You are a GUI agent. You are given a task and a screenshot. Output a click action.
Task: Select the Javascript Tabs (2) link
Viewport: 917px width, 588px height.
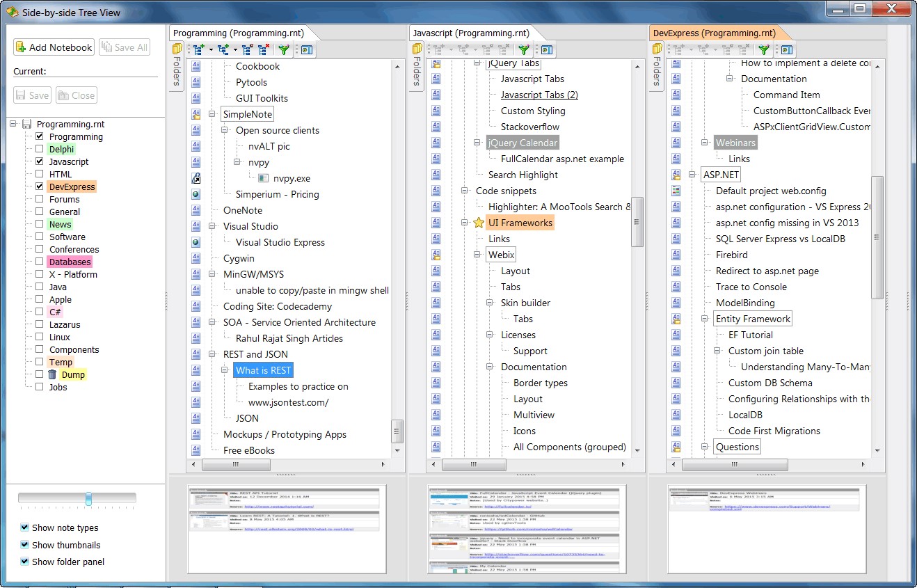(x=539, y=95)
